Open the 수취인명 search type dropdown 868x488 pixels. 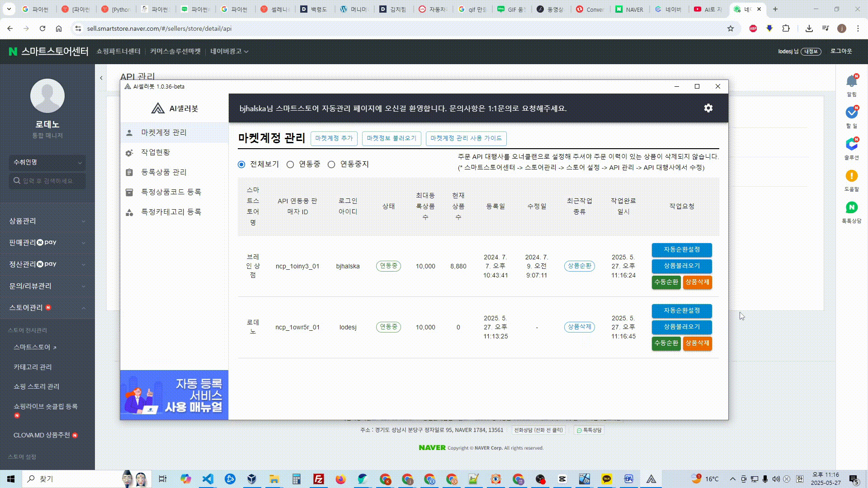tap(47, 162)
